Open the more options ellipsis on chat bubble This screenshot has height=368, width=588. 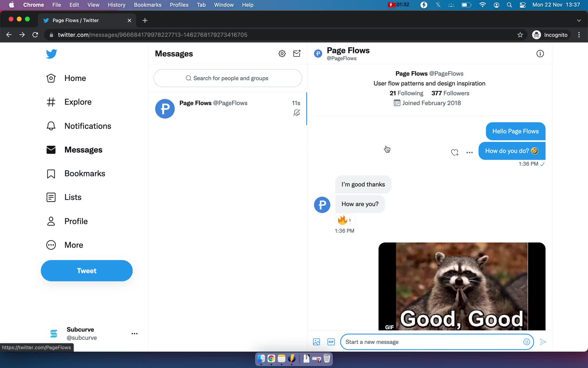pos(469,152)
